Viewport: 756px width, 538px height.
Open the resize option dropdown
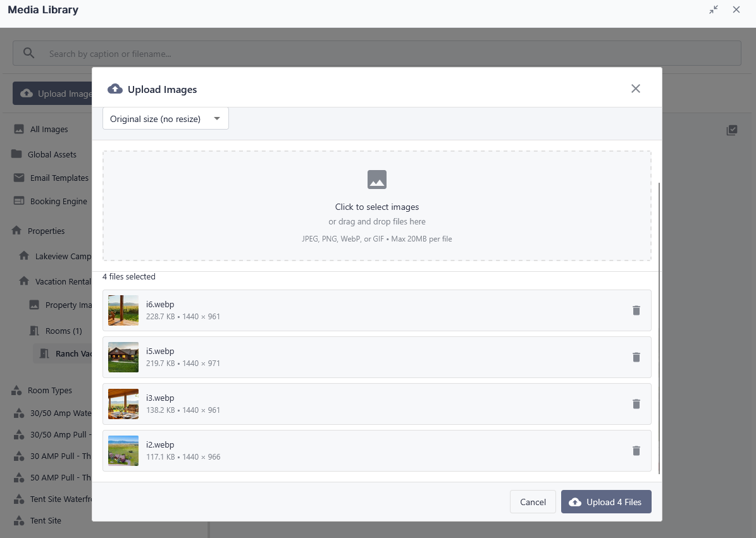pos(166,119)
